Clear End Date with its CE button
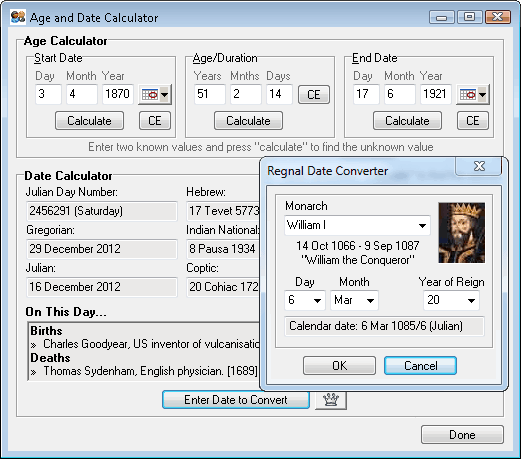The height and width of the screenshot is (459, 521). [x=473, y=121]
